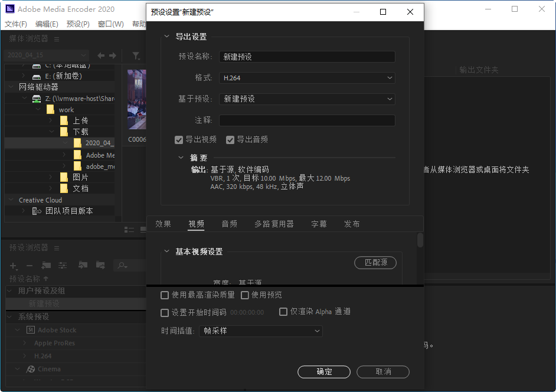Enable 仅渲染 Alpha 通道
The height and width of the screenshot is (392, 556).
coord(283,313)
